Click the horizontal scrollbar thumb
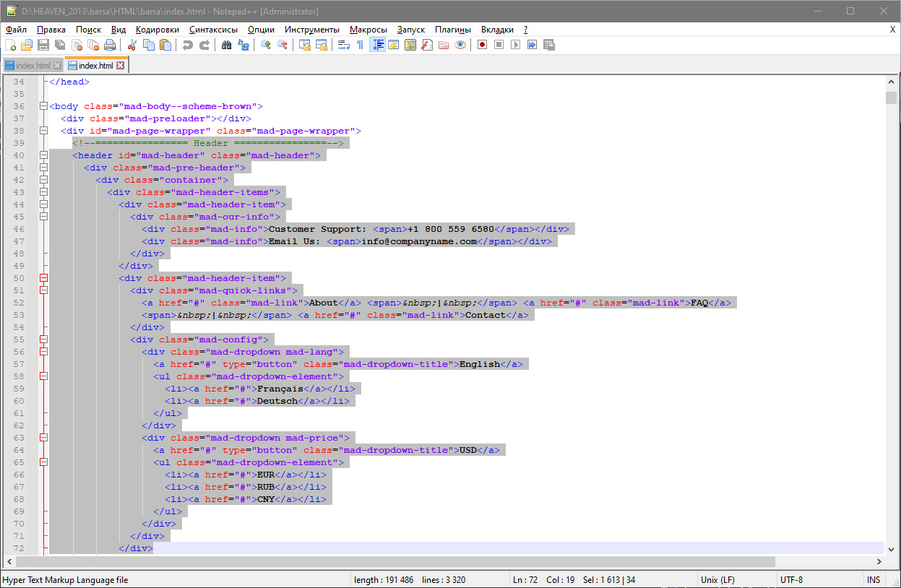The width and height of the screenshot is (901, 588). pos(395,561)
